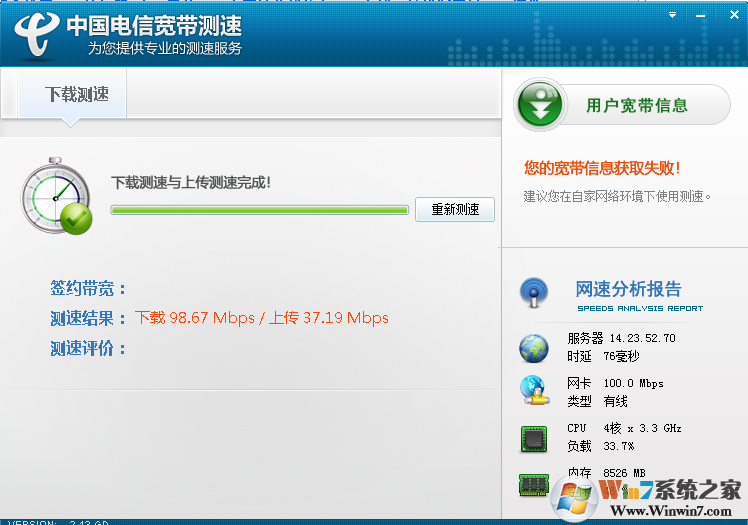The height and width of the screenshot is (525, 748).
Task: Click the 签约带宽 label
Action: tap(88, 288)
